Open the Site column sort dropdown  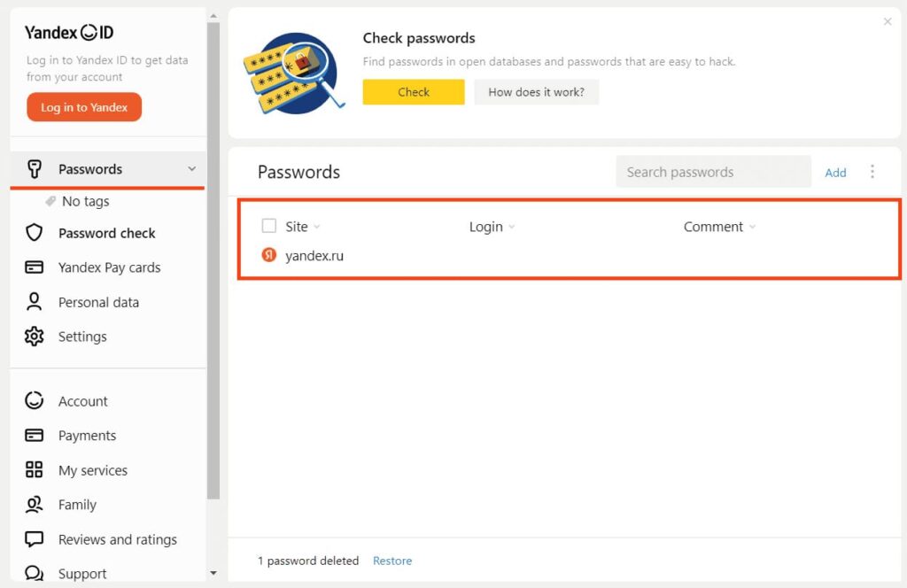tap(317, 228)
